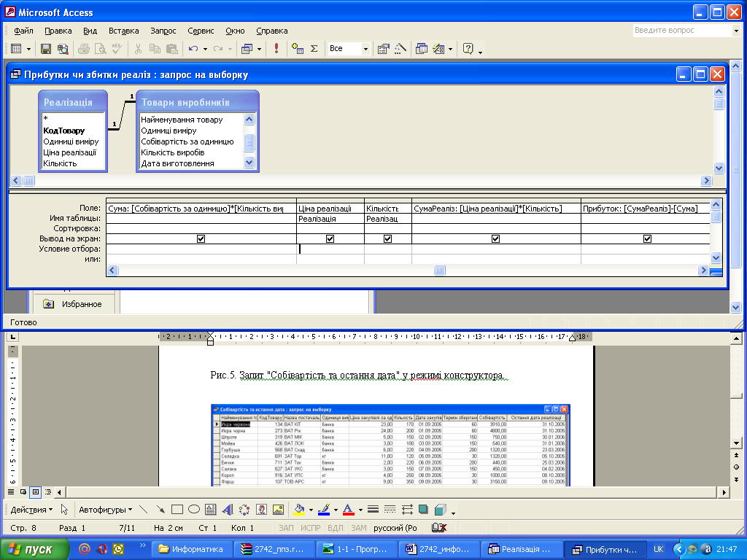Toggle the Totals sigma button
Image resolution: width=747 pixels, height=560 pixels.
pos(314,49)
